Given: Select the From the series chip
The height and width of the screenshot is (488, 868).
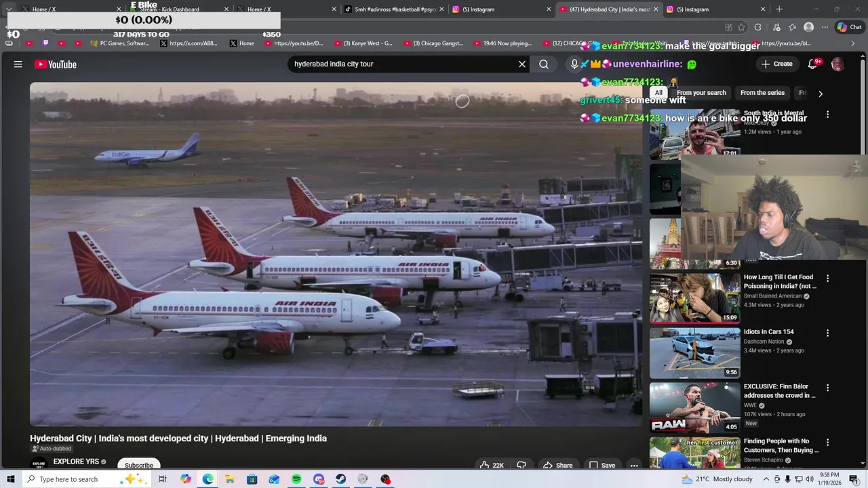Looking at the screenshot, I should [x=762, y=93].
